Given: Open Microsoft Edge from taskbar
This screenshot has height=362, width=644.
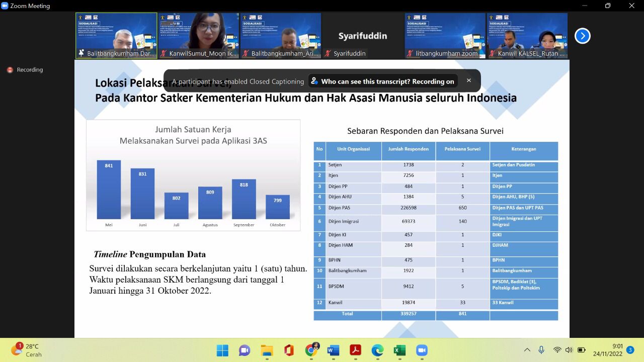Looking at the screenshot, I should coord(377,350).
